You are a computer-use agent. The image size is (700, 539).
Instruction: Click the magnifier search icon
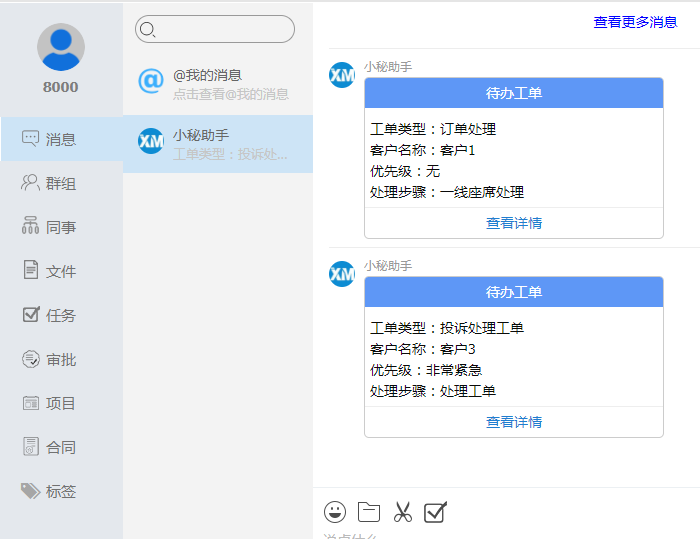148,29
